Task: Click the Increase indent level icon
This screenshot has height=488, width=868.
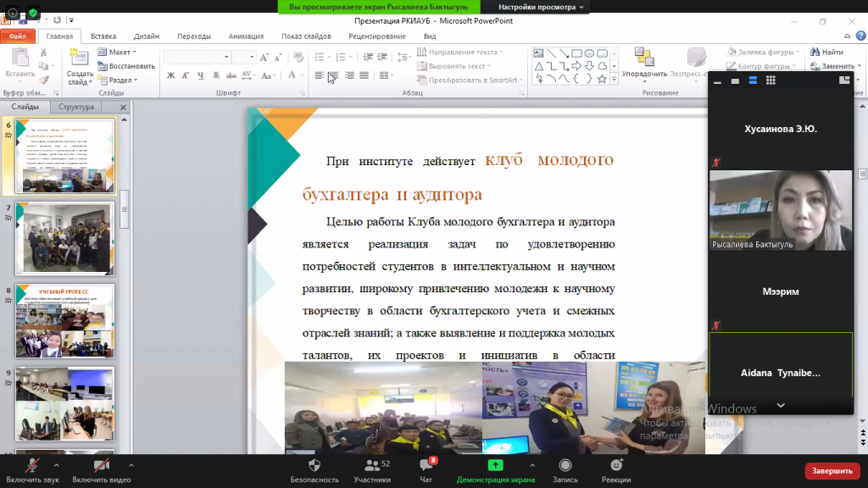Action: (382, 57)
